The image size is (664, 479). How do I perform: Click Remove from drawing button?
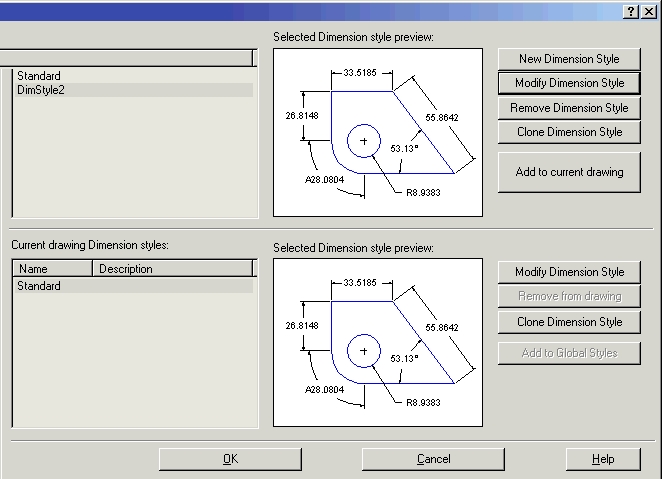(x=569, y=296)
